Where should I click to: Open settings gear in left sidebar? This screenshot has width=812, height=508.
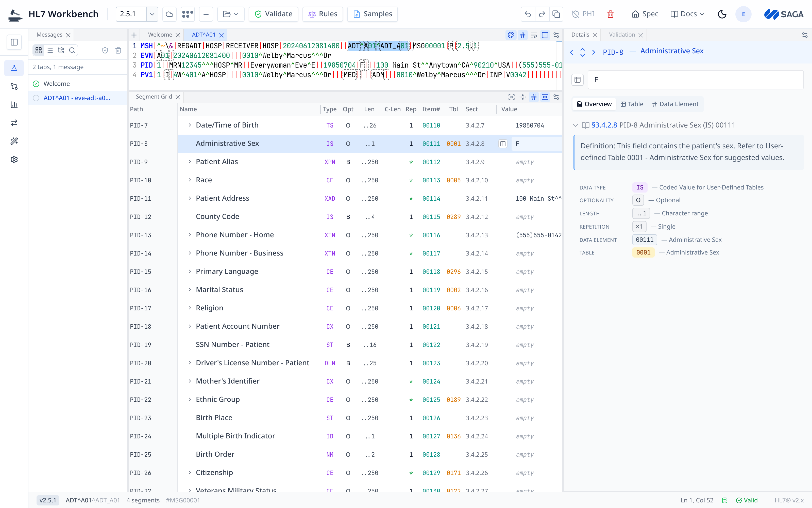[x=14, y=160]
